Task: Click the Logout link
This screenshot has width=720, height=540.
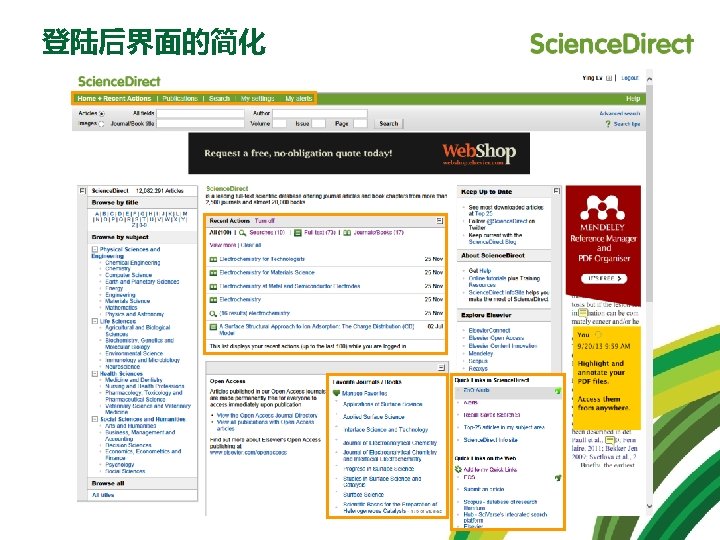Action: tap(630, 78)
